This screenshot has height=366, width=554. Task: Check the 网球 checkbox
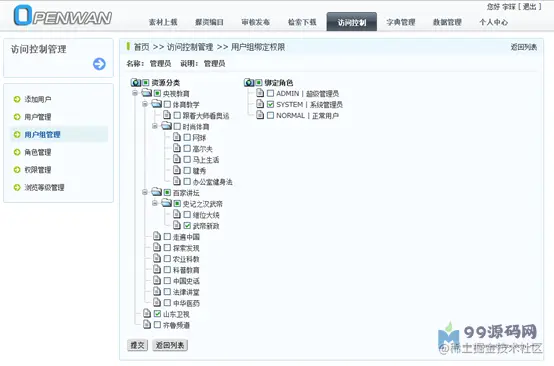[187, 137]
